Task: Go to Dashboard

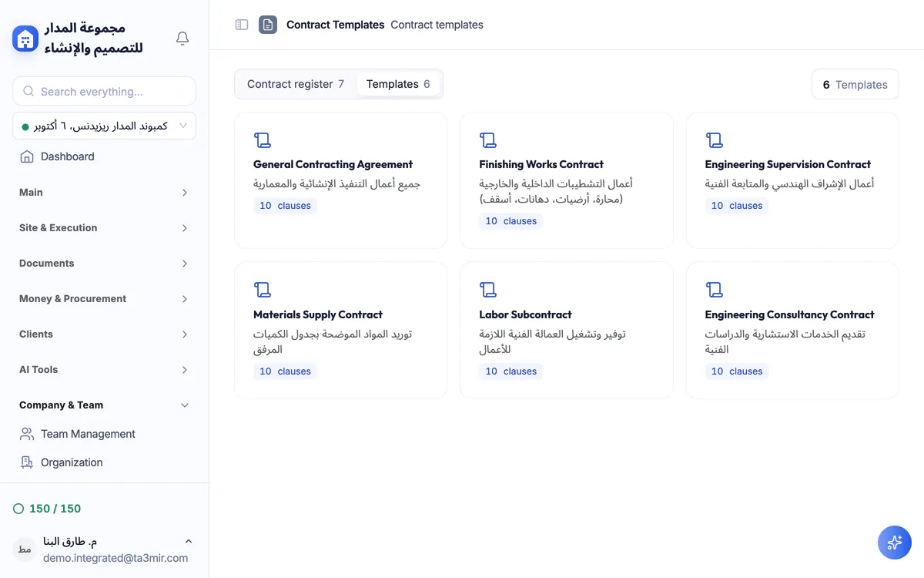Action: [x=104, y=156]
